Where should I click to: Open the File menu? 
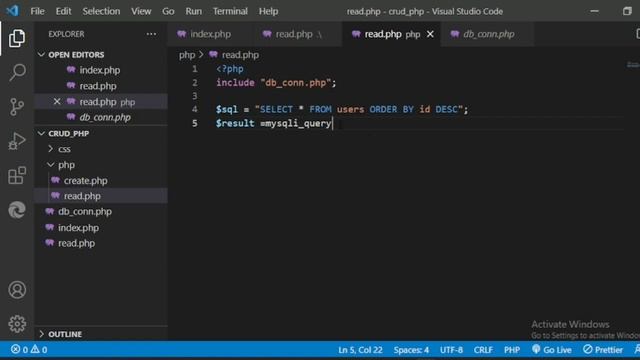click(x=37, y=11)
